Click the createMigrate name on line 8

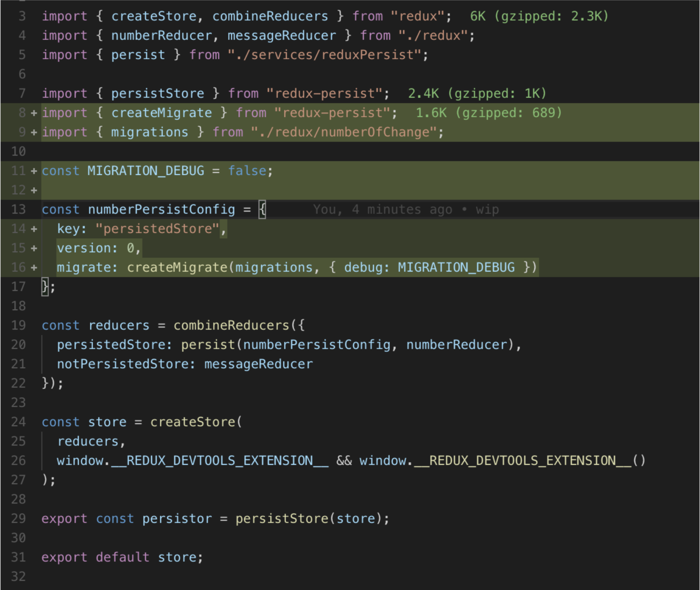162,113
